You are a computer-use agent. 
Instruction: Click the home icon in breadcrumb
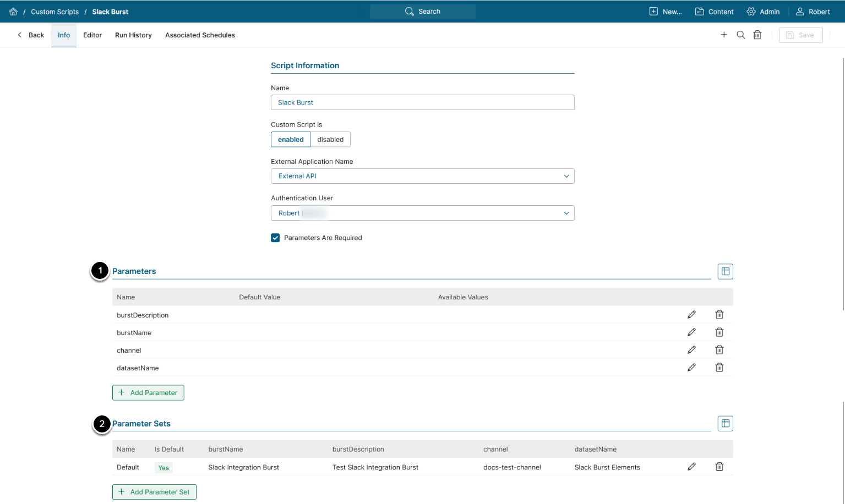pyautogui.click(x=13, y=12)
